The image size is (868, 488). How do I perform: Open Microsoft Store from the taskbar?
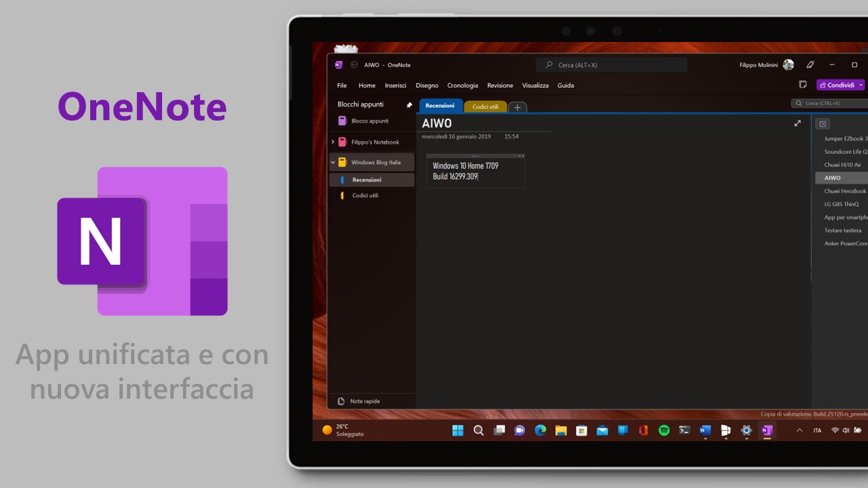coord(581,430)
